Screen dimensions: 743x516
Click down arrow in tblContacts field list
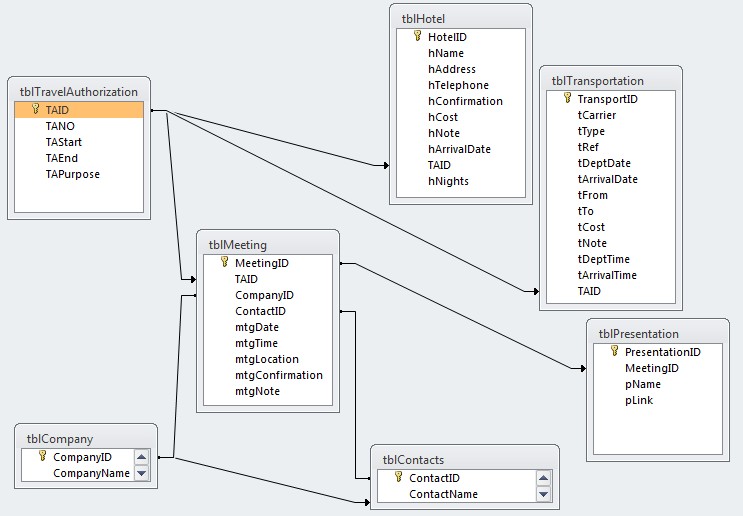[x=543, y=494]
